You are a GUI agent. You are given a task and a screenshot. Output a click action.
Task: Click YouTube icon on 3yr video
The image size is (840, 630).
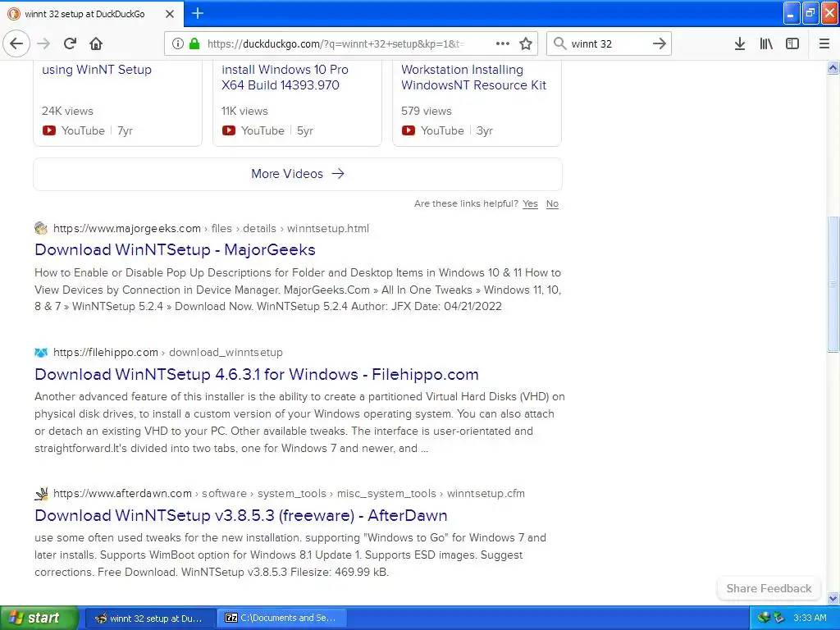coord(409,130)
